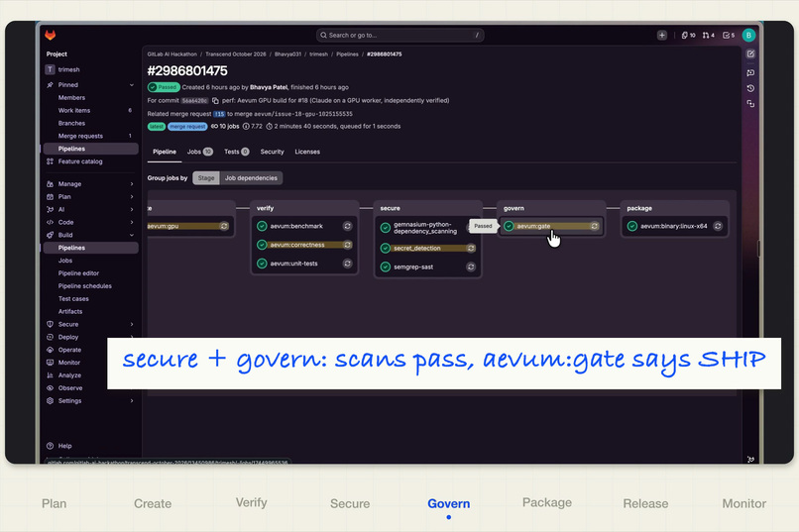Retry the aevum:correctness job
799x532 pixels.
point(348,245)
